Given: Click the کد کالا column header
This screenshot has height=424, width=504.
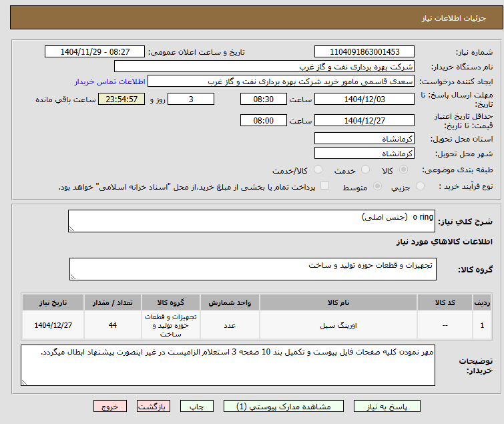Looking at the screenshot, I should click(445, 302).
